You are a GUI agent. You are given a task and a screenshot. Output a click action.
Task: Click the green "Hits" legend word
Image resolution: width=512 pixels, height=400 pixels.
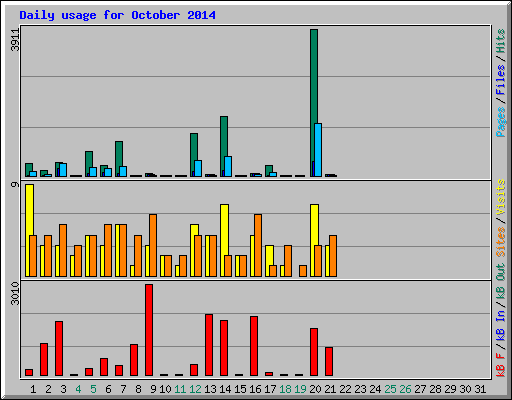tap(500, 41)
